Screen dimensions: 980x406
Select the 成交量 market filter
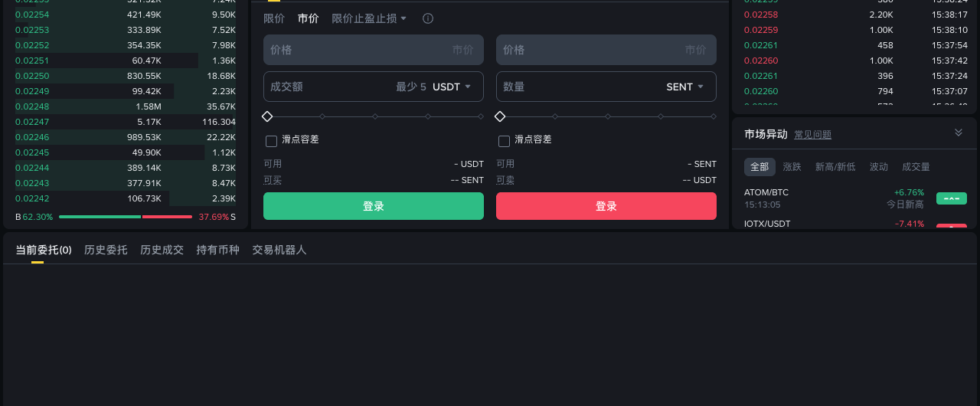click(x=916, y=167)
